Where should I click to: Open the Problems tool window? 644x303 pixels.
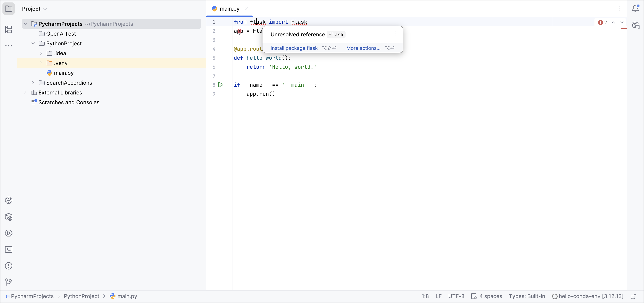click(x=9, y=266)
